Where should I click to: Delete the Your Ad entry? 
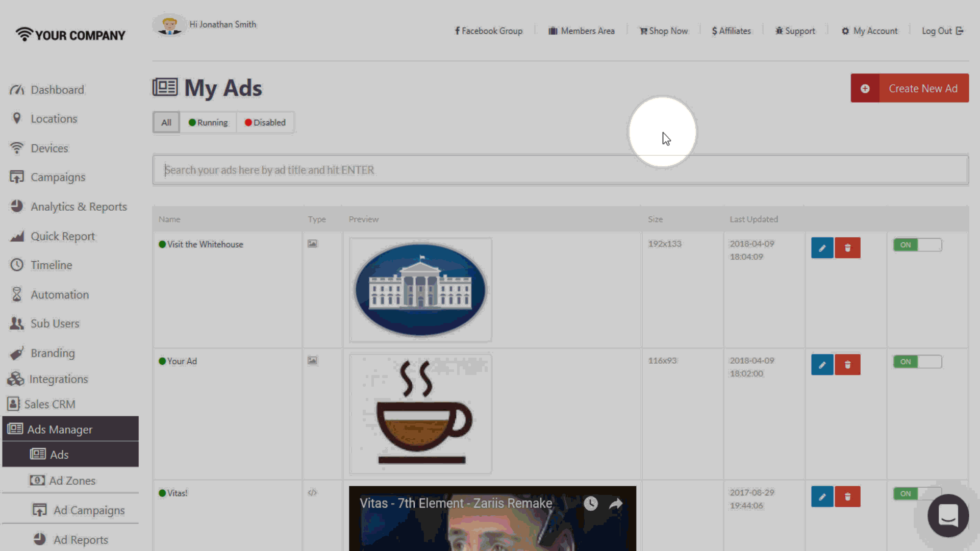[847, 365]
